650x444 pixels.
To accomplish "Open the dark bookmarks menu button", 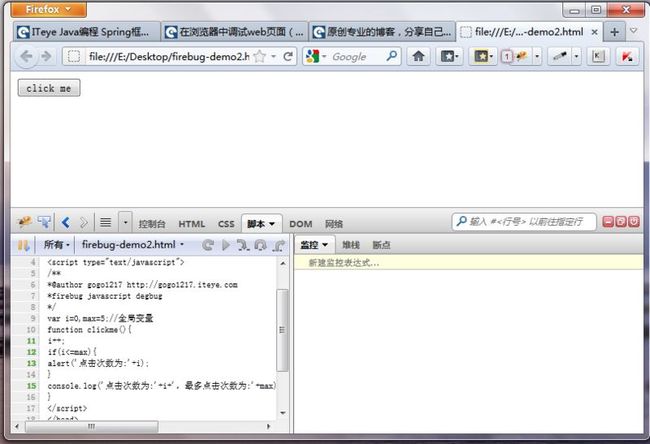I will [x=449, y=56].
